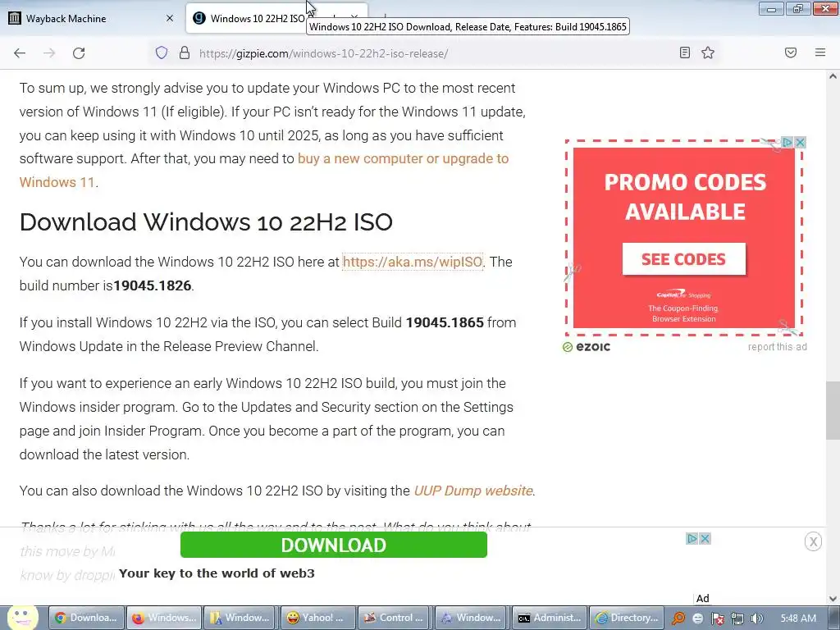The height and width of the screenshot is (630, 840).
Task: Click the forward navigation arrow
Action: (x=49, y=53)
